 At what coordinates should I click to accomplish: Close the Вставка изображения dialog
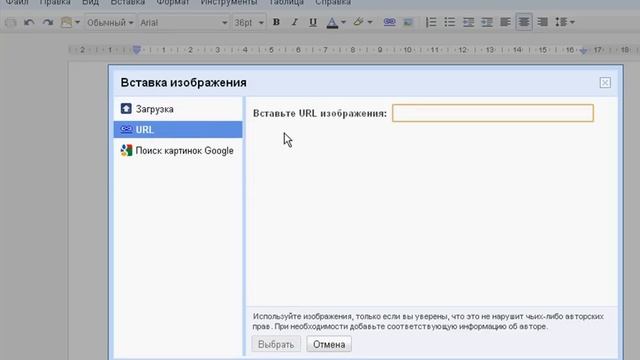tap(605, 82)
